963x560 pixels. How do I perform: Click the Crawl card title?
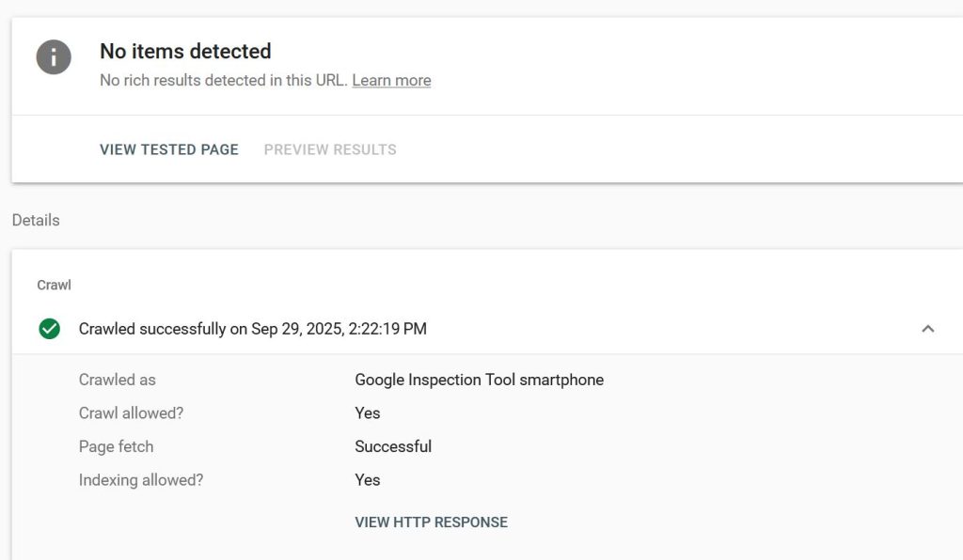54,285
